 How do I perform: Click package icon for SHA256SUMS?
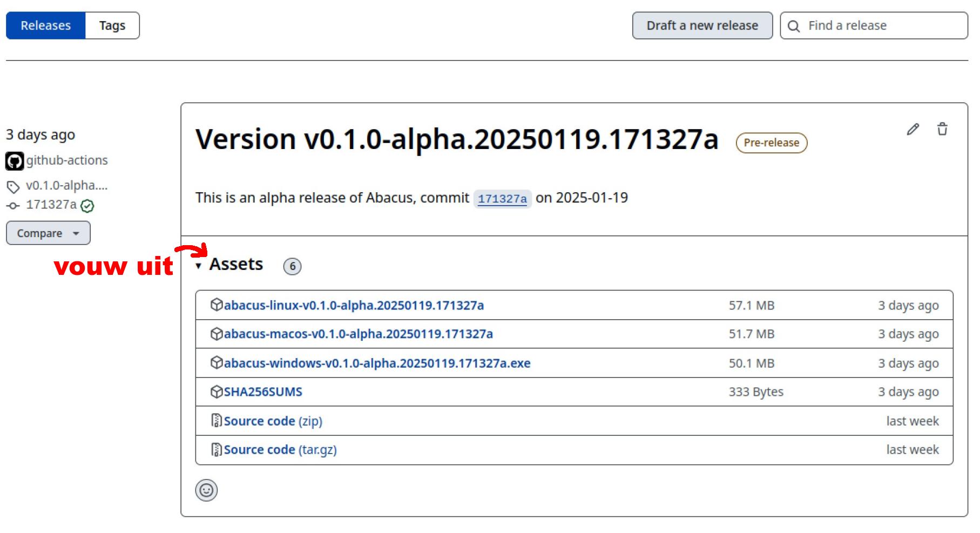coord(217,392)
